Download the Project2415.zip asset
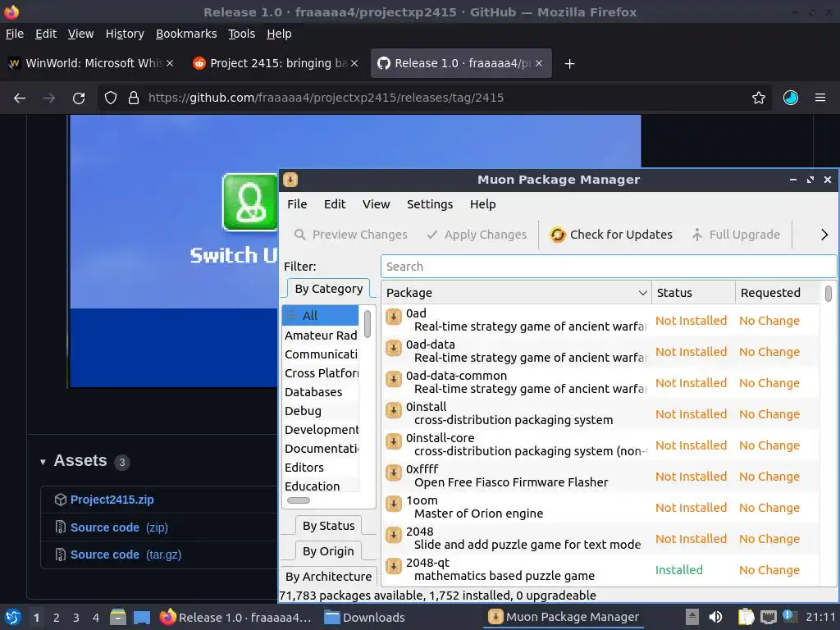The height and width of the screenshot is (630, 840). 112,500
